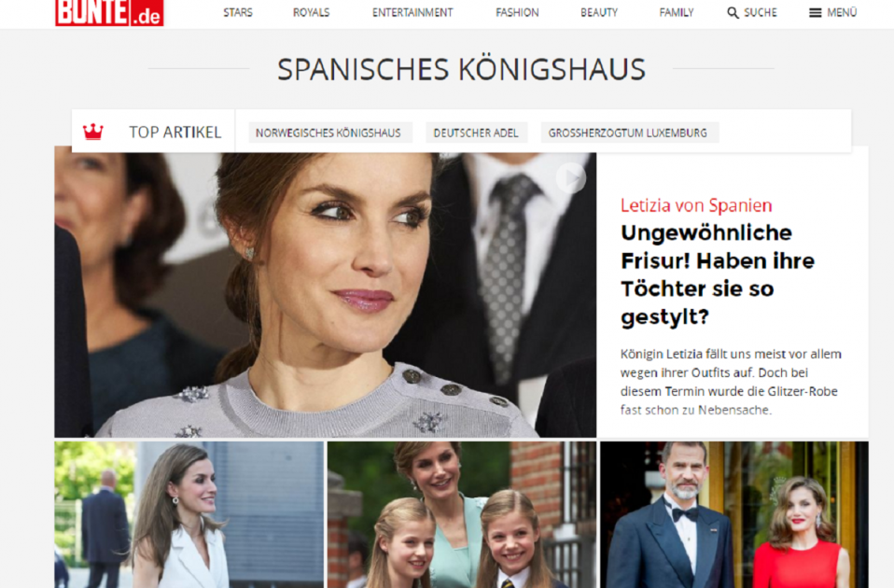Viewport: 894px width, 588px height.
Task: Open the thumbnail of Letizia in white blazer
Action: 189,514
